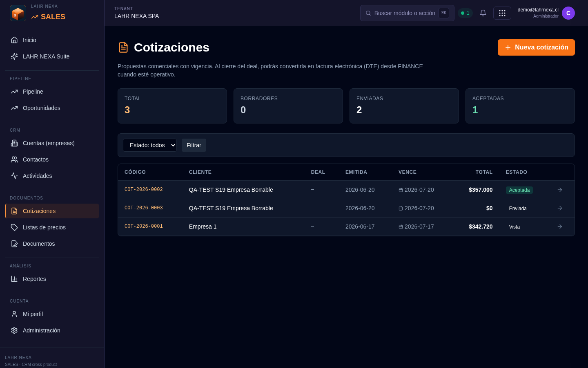Click the Enviada status label
Image resolution: width=588 pixels, height=368 pixels.
[518, 209]
